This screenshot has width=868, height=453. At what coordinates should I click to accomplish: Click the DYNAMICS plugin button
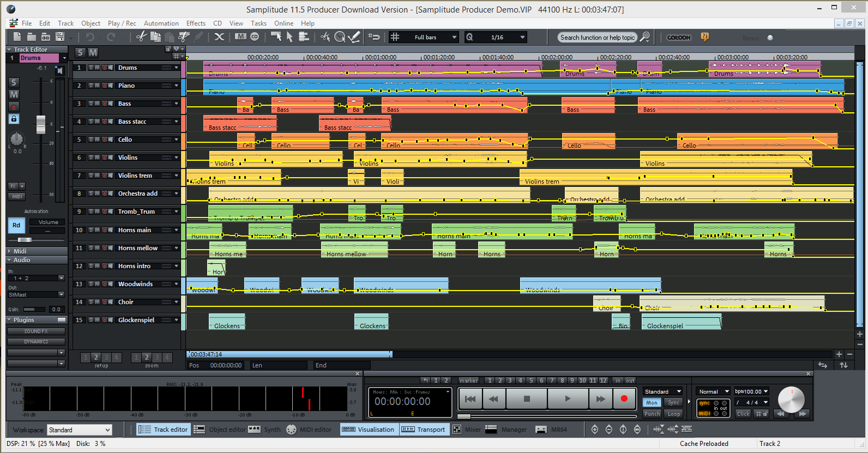(36, 342)
